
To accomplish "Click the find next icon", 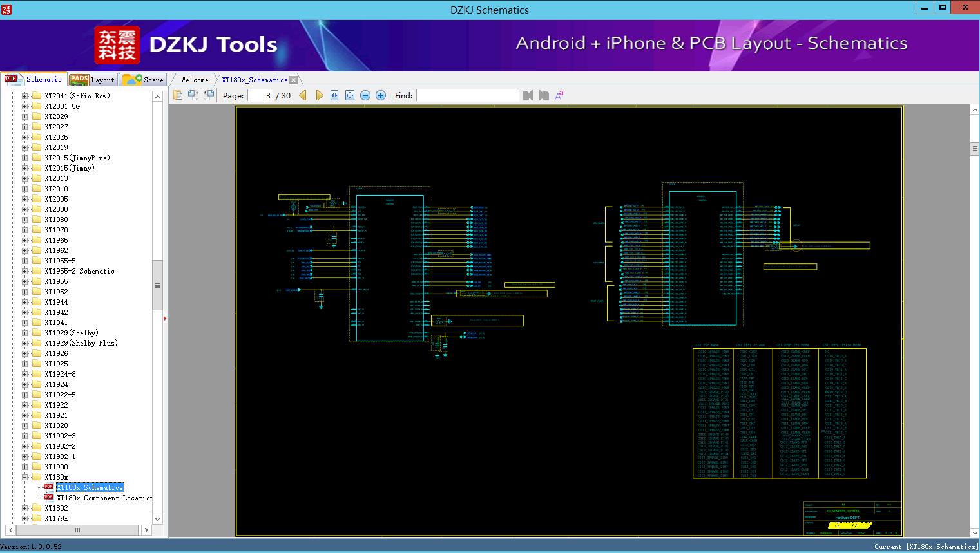I will [544, 95].
